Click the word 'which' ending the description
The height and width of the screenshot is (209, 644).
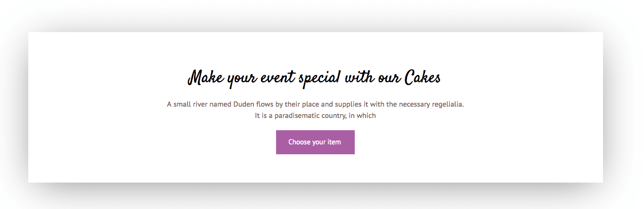pos(366,116)
